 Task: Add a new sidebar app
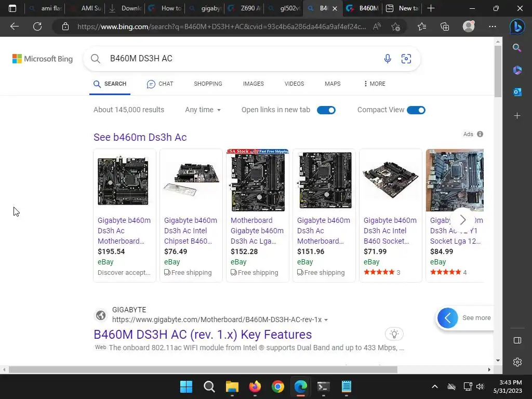517,116
